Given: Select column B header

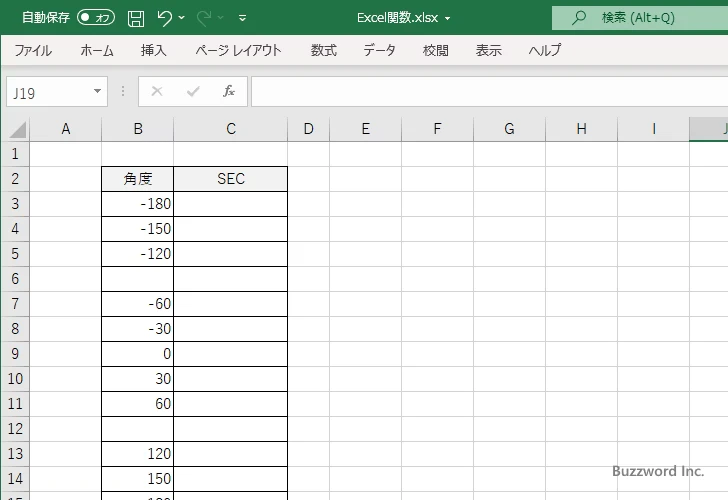Looking at the screenshot, I should (137, 129).
